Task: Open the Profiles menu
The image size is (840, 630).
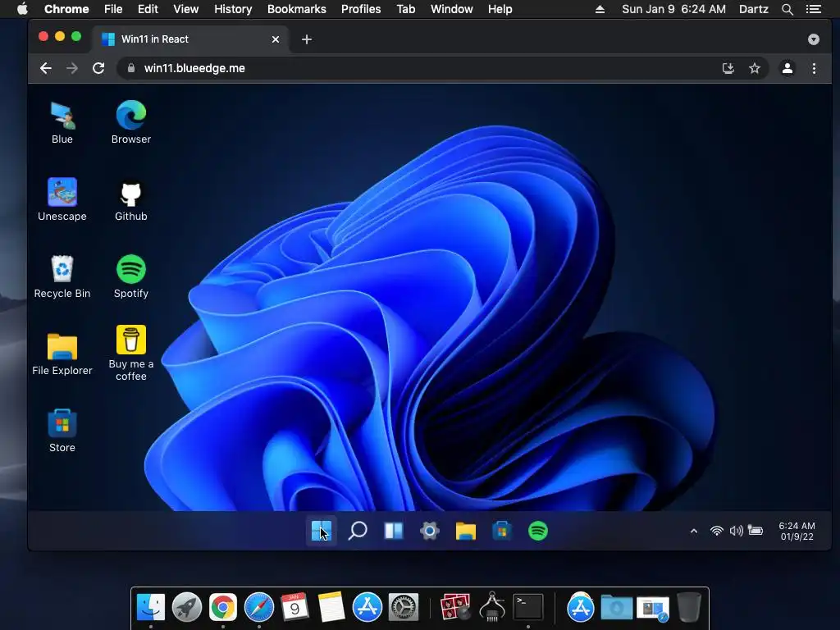Action: coord(361,9)
